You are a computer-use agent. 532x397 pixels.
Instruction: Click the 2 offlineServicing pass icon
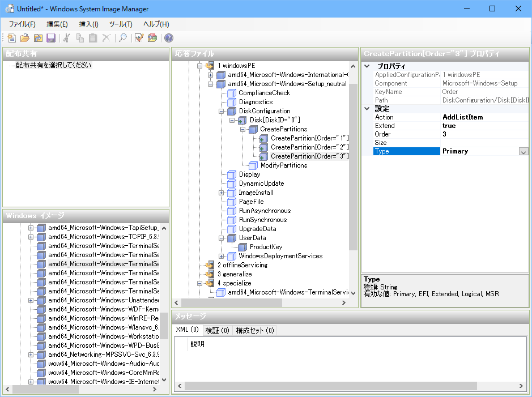[210, 265]
